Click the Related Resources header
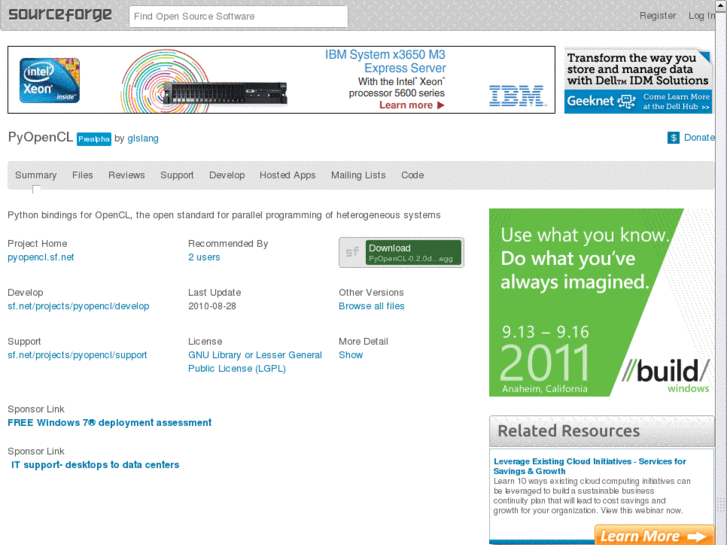The width and height of the screenshot is (727, 545). pos(601,431)
